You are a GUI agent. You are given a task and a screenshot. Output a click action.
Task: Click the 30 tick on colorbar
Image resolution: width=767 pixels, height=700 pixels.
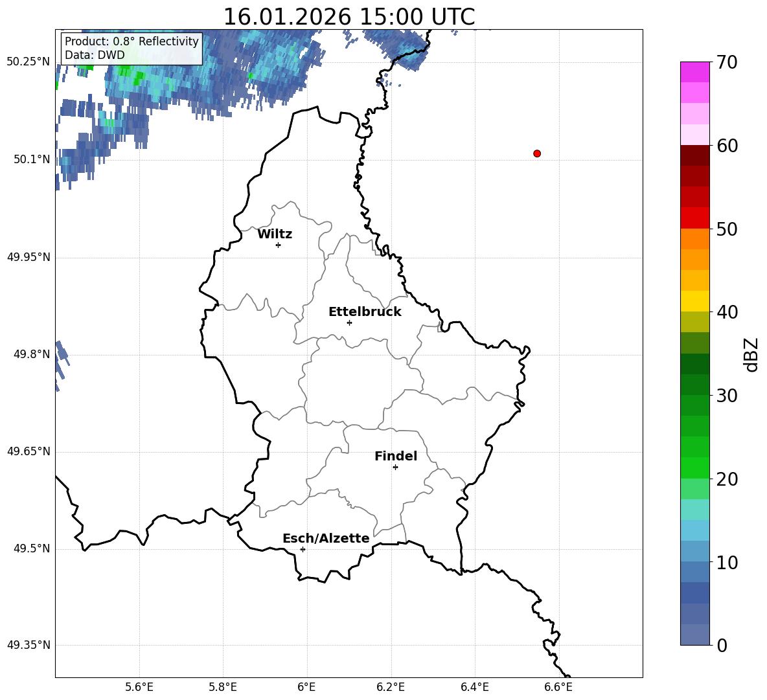(727, 395)
